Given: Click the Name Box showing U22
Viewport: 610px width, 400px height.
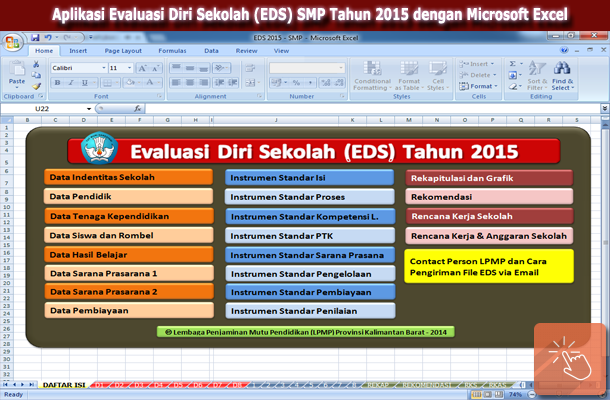Looking at the screenshot, I should pyautogui.click(x=44, y=109).
